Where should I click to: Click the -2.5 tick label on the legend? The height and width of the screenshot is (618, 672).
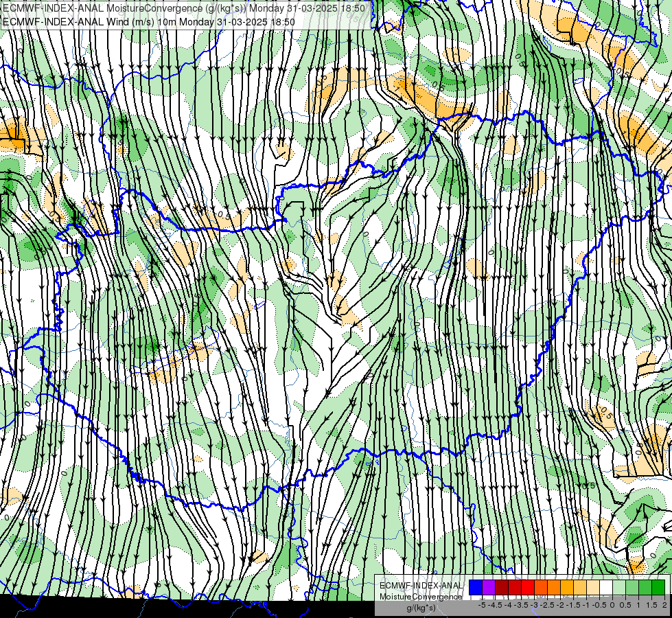tap(547, 605)
